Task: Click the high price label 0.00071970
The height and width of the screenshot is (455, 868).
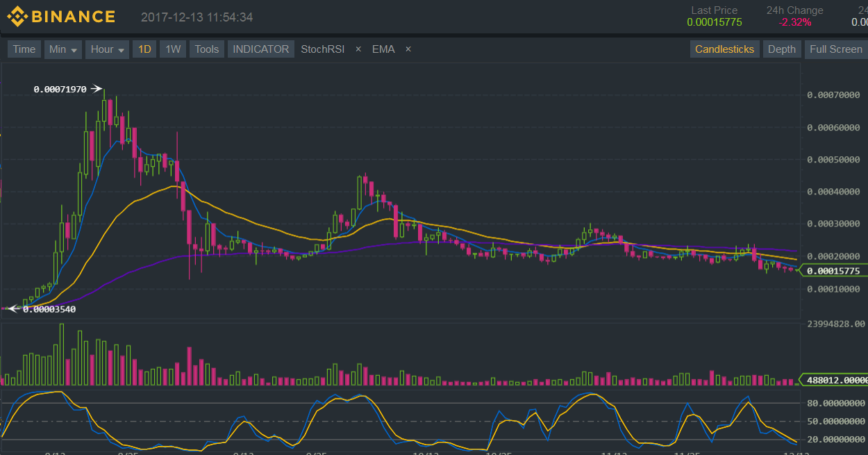Action: [x=60, y=89]
